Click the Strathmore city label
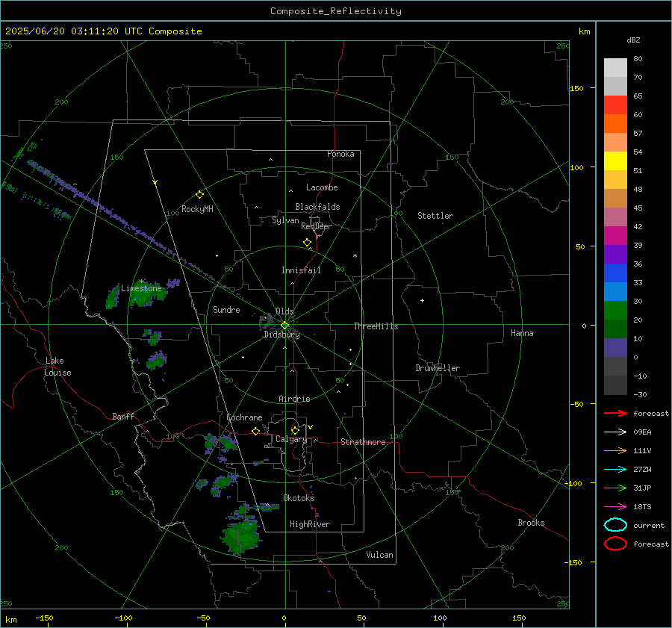The image size is (672, 628). pos(363,442)
